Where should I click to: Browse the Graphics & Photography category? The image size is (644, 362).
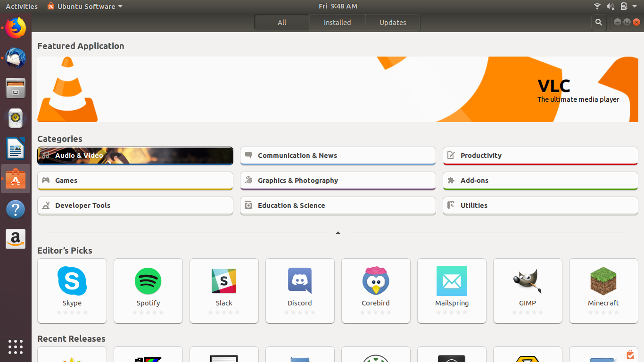(x=338, y=181)
